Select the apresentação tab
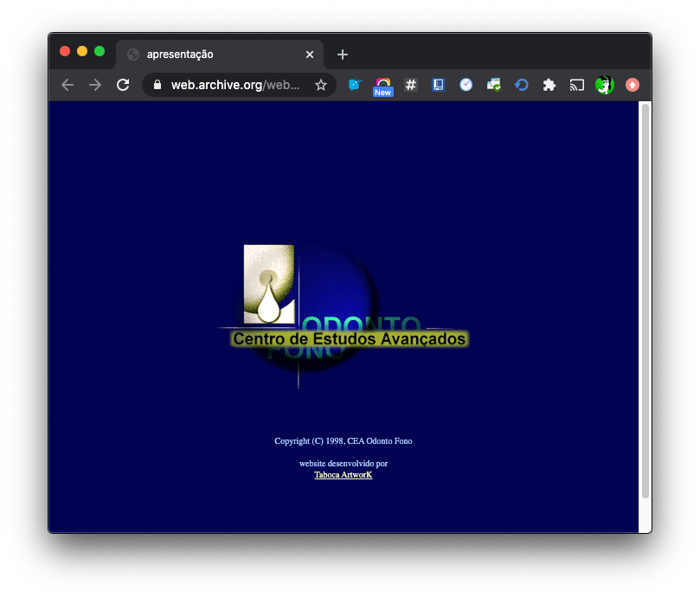Image resolution: width=700 pixels, height=597 pixels. [208, 55]
